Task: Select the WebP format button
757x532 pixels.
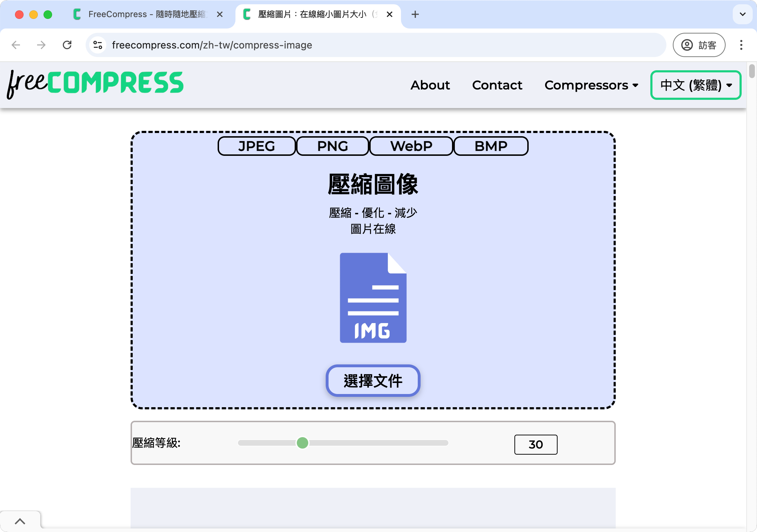Action: [411, 146]
